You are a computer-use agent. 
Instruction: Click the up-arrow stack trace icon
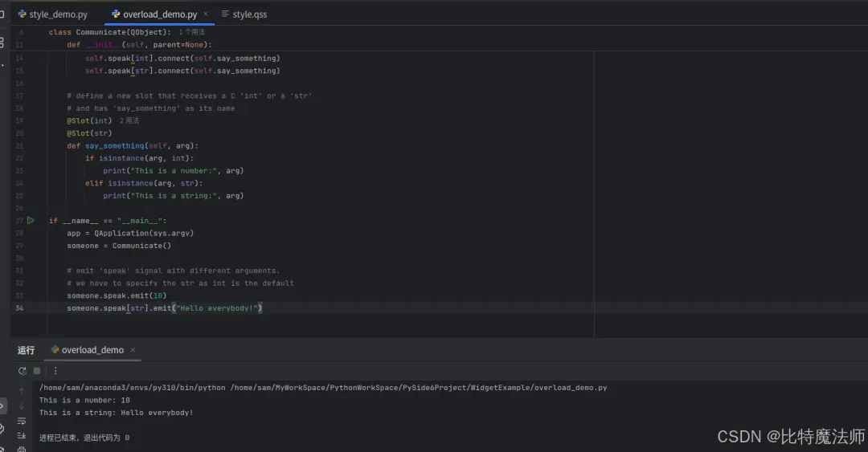(22, 392)
